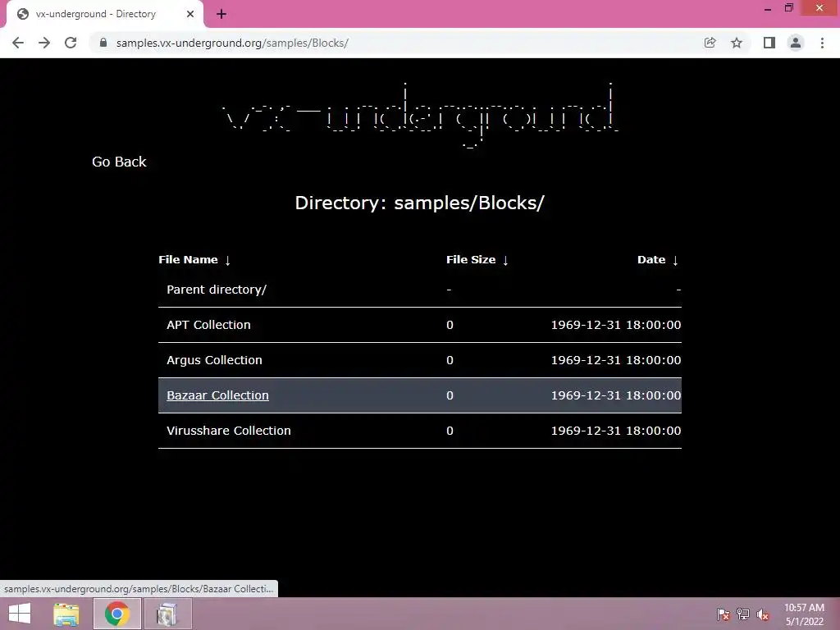Click the date of Argus Collection row

point(615,361)
